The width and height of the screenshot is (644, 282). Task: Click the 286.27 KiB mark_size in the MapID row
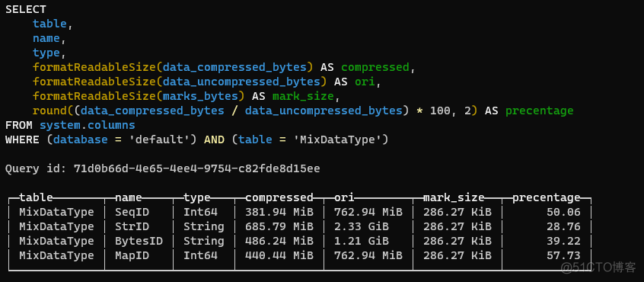pyautogui.click(x=457, y=255)
